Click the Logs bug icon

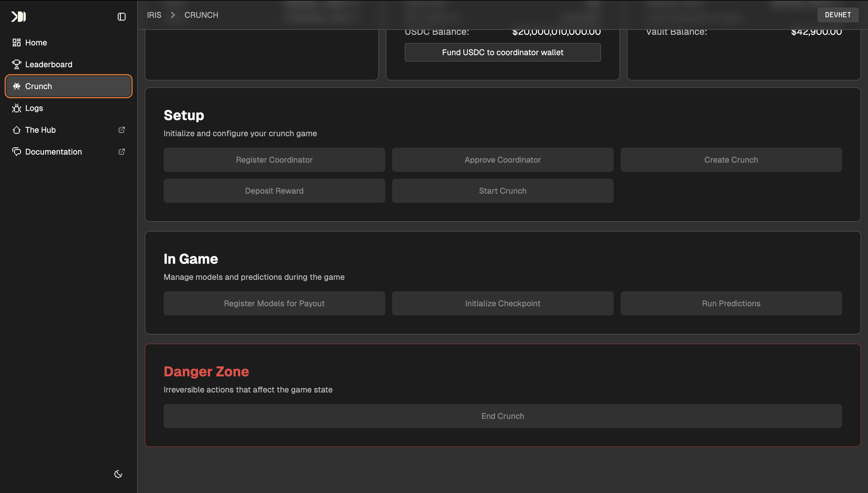(x=17, y=108)
